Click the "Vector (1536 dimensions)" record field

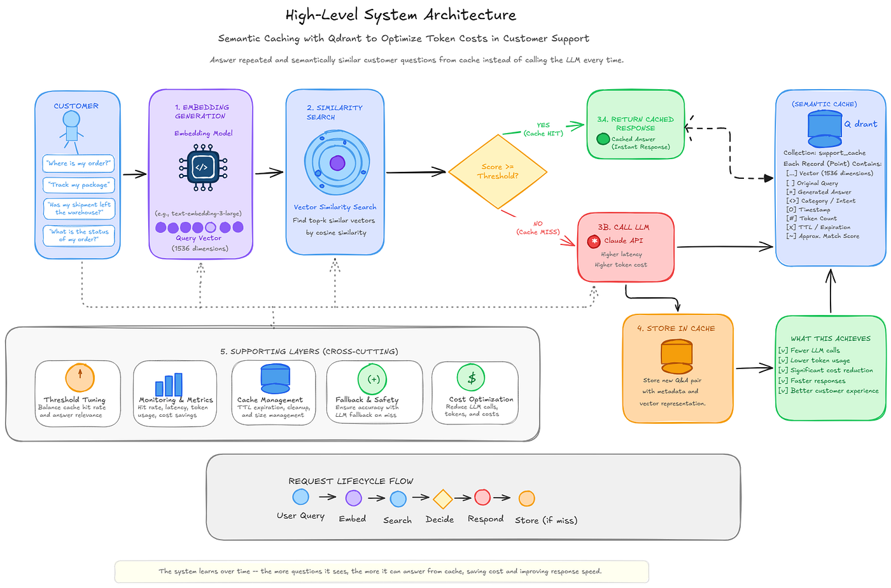829,173
